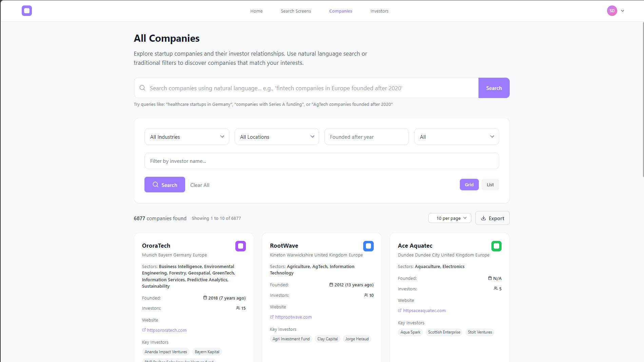Click Clear All to reset filters
The width and height of the screenshot is (644, 362).
click(200, 185)
